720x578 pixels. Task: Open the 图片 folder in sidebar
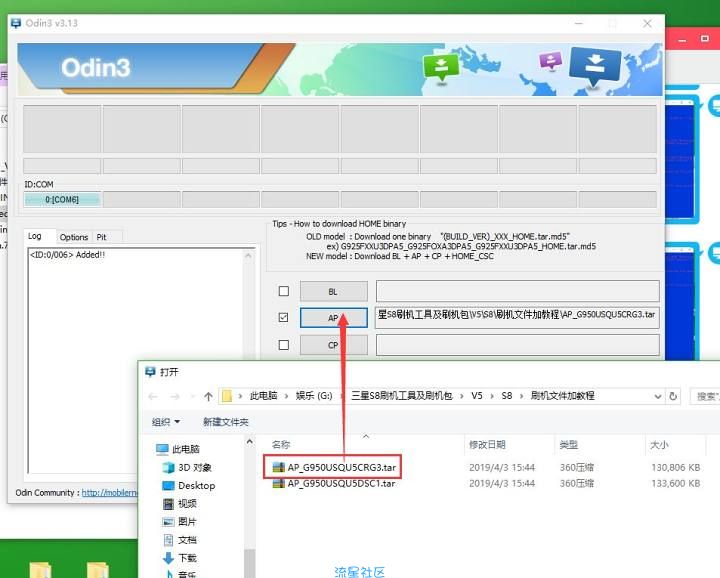tap(180, 522)
